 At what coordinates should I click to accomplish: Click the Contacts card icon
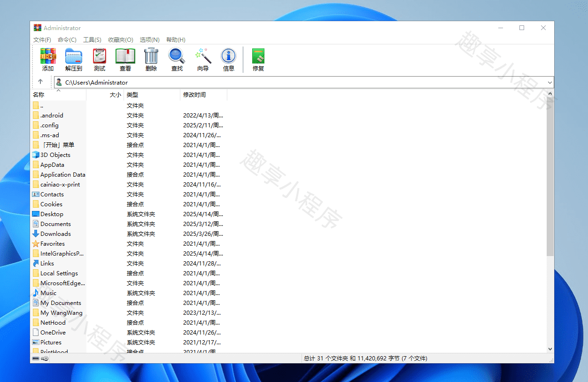pos(36,194)
